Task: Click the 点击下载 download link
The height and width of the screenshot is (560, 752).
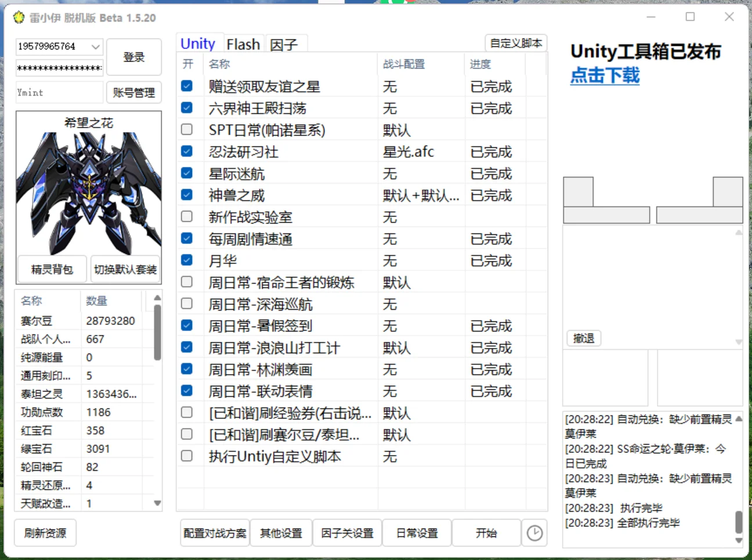Action: [604, 75]
